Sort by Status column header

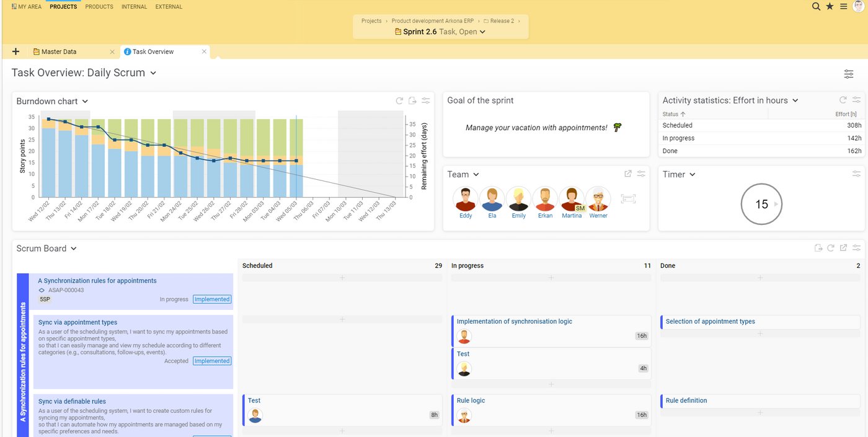pyautogui.click(x=674, y=114)
